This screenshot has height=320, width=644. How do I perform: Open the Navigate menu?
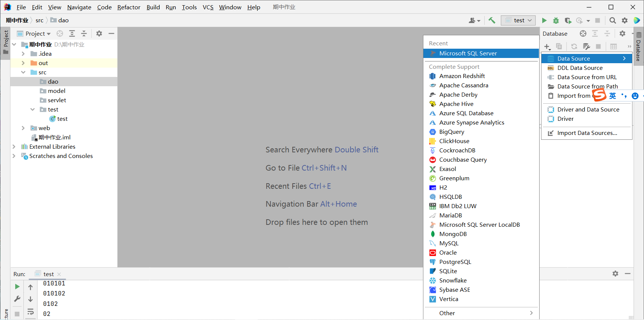click(x=79, y=7)
